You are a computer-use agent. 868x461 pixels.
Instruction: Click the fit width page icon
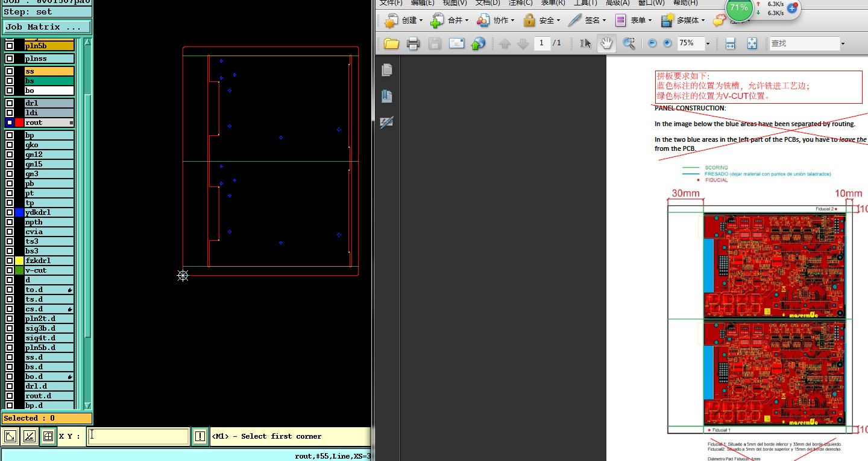(x=730, y=43)
